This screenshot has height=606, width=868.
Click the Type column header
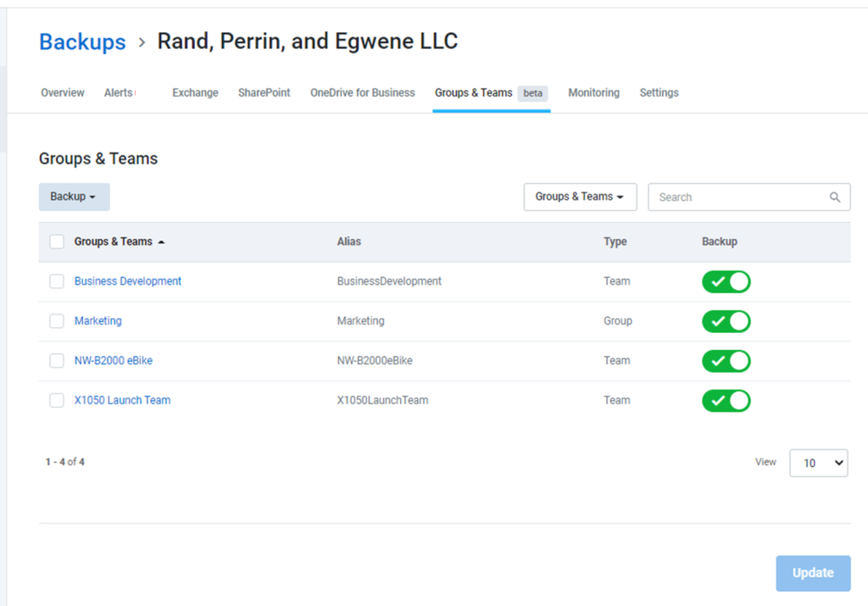pos(615,242)
